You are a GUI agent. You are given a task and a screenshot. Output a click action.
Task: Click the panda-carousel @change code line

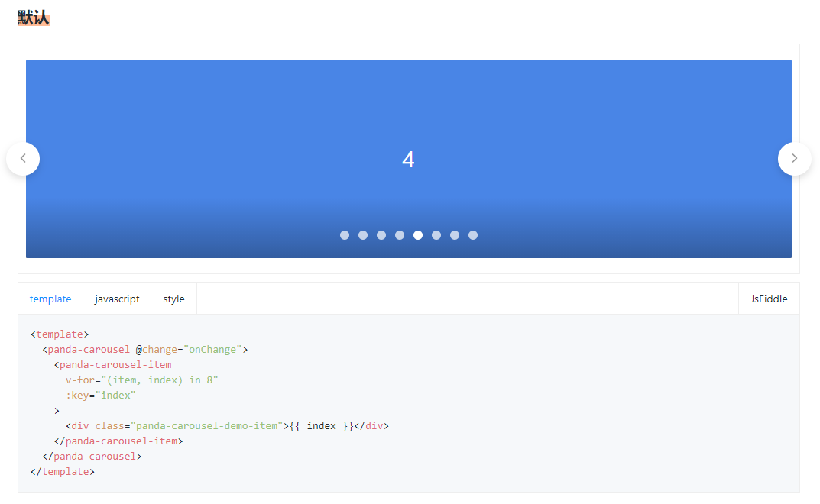click(145, 349)
